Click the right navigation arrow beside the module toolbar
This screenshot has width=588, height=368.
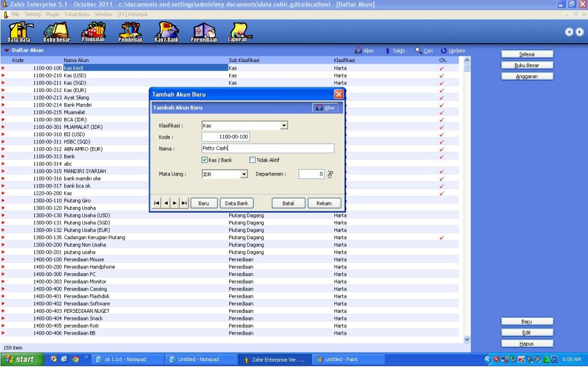click(x=580, y=32)
